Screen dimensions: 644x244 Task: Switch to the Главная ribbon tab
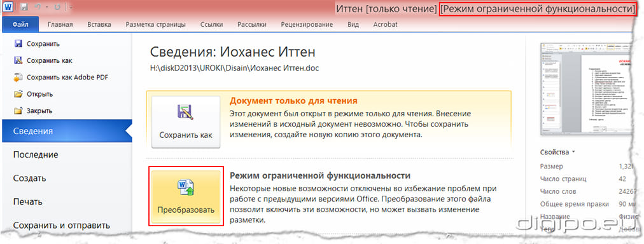pos(60,25)
